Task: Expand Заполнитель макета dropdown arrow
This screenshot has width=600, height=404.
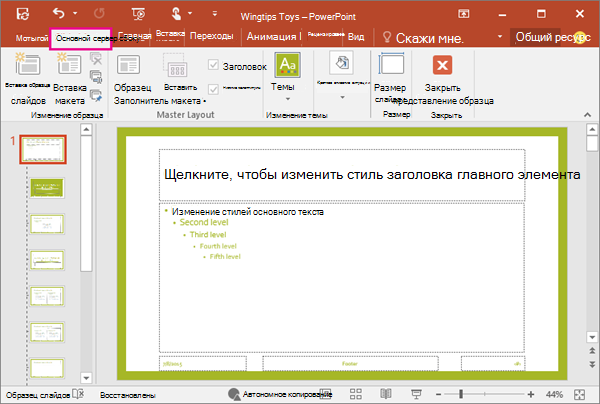Action: pos(205,101)
